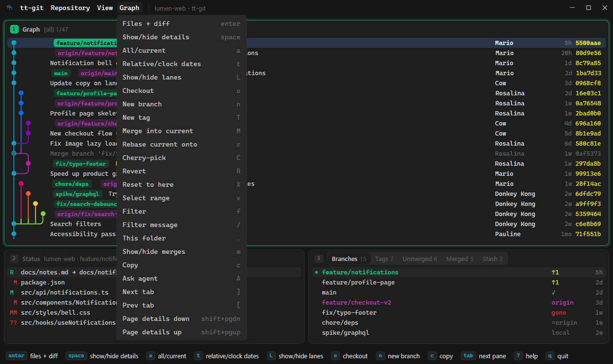Image resolution: width=613 pixels, height=364 pixels.
Task: Switch to the Branches tab
Action: [349, 259]
